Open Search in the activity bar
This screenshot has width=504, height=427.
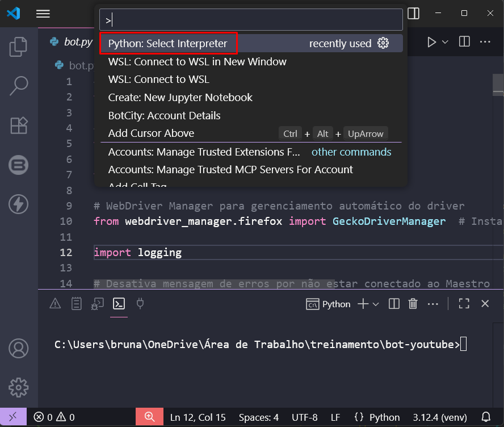[x=18, y=85]
